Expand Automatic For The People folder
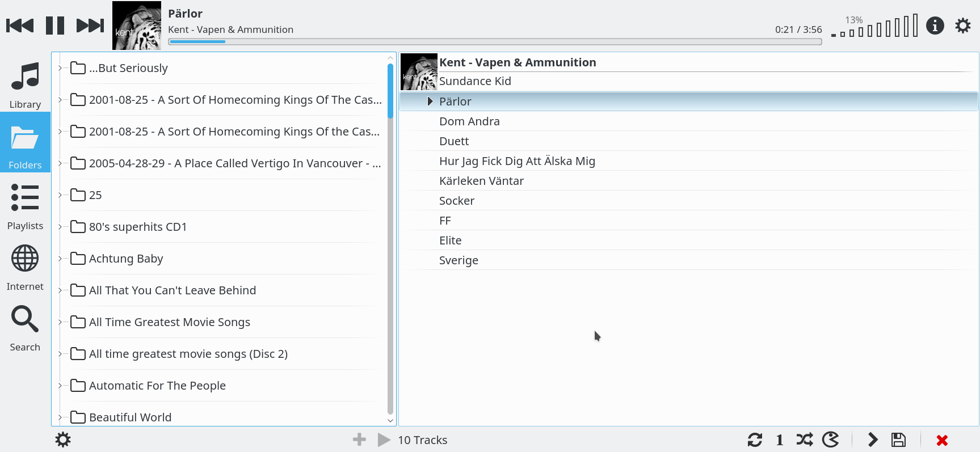 pyautogui.click(x=60, y=386)
